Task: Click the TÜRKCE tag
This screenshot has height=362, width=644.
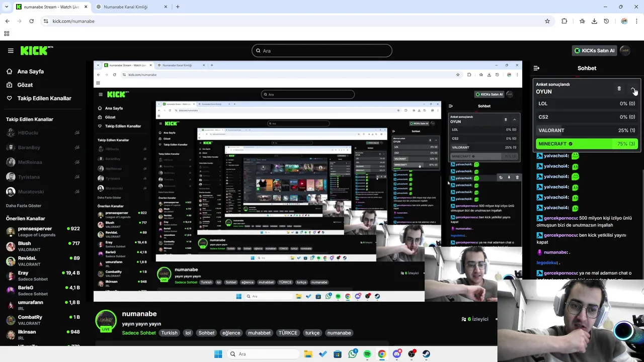Action: click(288, 333)
